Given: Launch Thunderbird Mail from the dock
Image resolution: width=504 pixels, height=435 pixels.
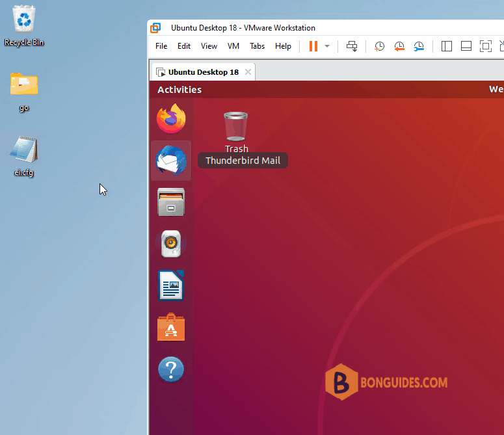Looking at the screenshot, I should (x=171, y=161).
